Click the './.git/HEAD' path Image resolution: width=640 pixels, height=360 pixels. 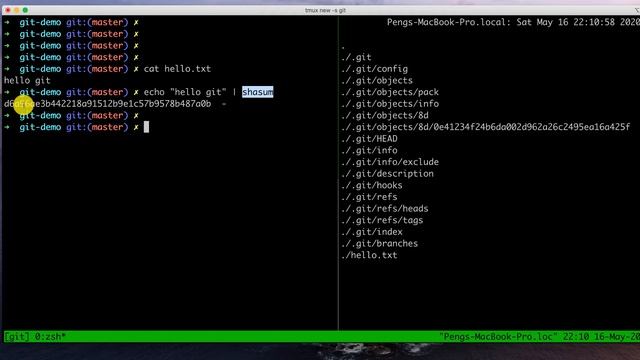369,139
